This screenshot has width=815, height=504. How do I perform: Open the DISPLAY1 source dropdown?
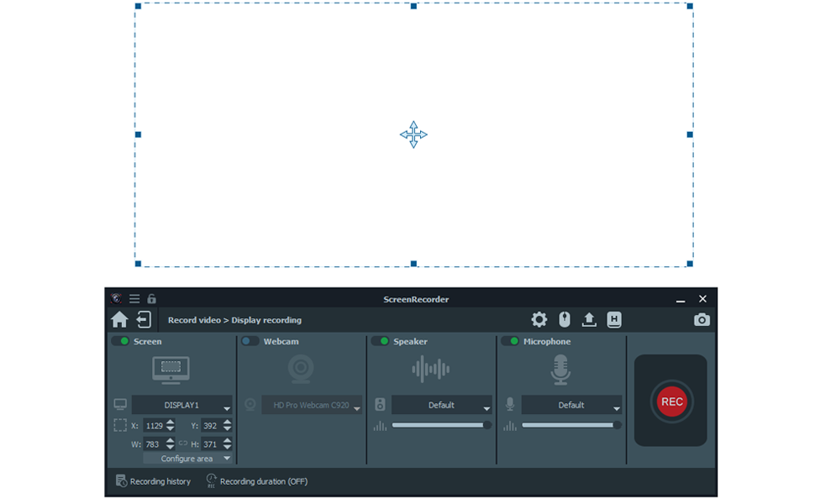182,406
